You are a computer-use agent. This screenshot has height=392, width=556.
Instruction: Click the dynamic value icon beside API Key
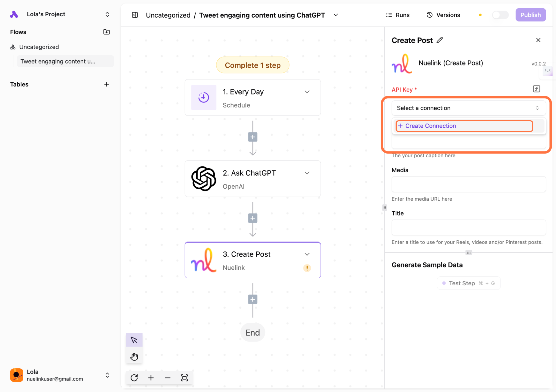coord(536,89)
